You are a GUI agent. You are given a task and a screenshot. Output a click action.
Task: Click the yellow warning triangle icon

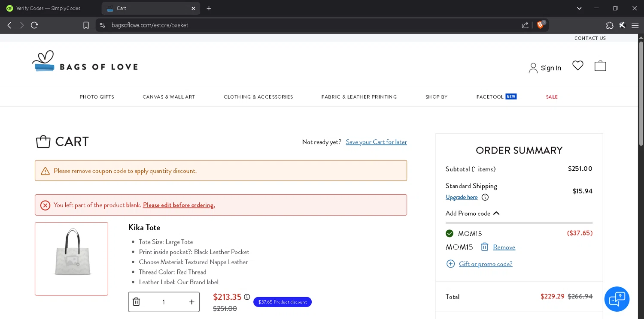[x=45, y=171]
